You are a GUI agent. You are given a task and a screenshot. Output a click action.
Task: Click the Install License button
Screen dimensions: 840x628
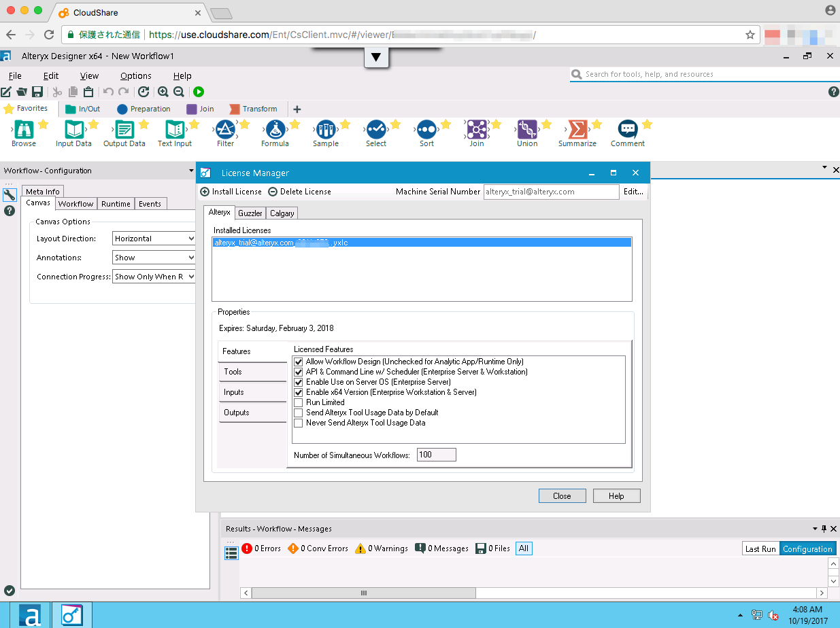pyautogui.click(x=231, y=192)
